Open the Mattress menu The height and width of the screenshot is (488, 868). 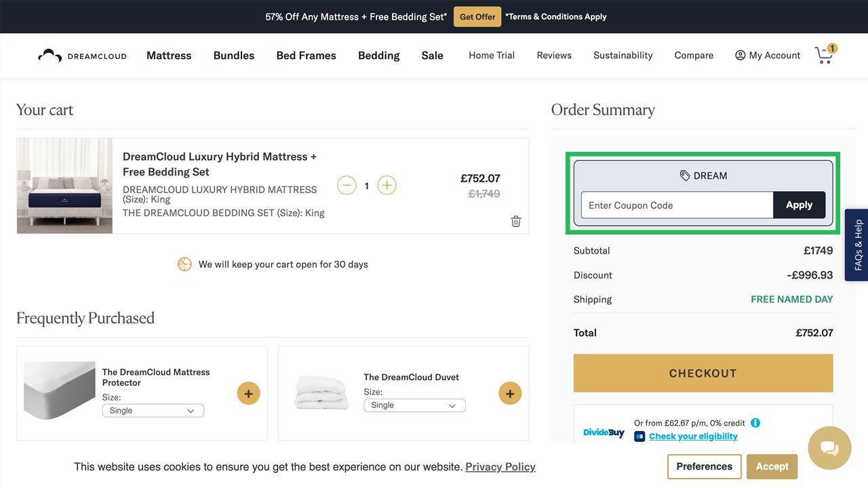pyautogui.click(x=169, y=56)
